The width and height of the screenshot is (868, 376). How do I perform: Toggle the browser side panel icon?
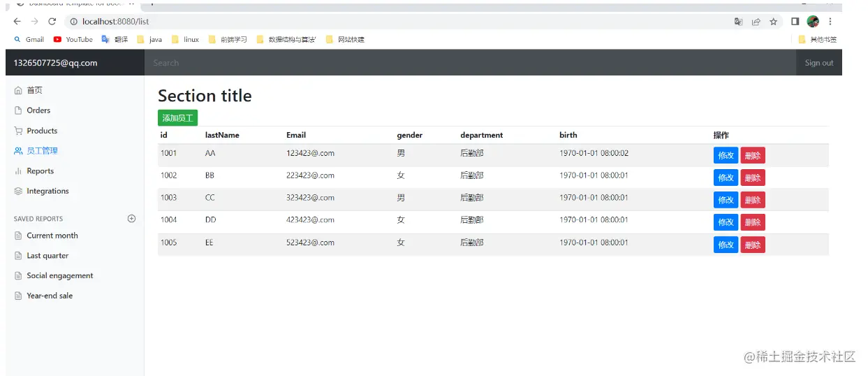tap(795, 22)
